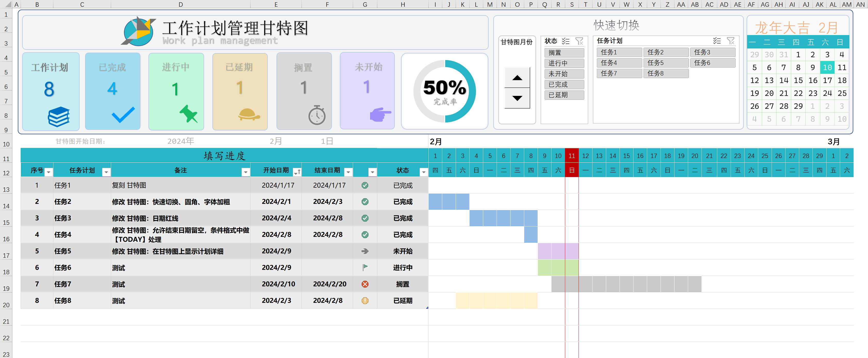Toggle 已完成 in the 状态 slicer
The height and width of the screenshot is (358, 868).
click(564, 84)
